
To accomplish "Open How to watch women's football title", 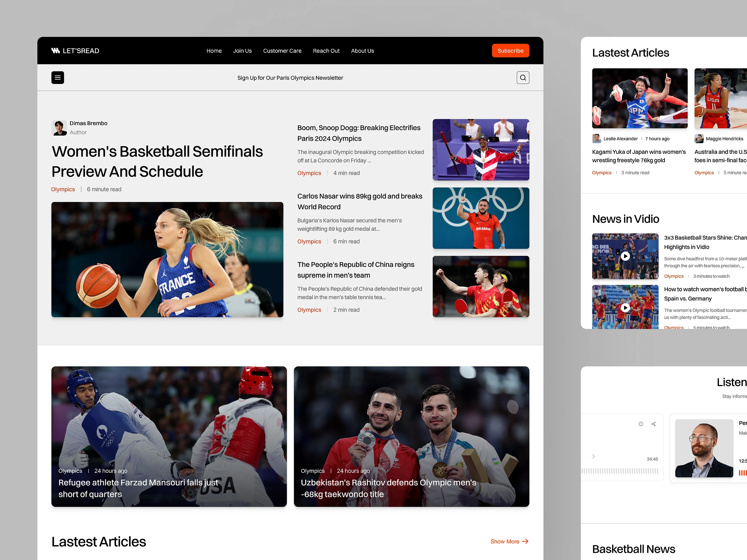I will click(705, 294).
